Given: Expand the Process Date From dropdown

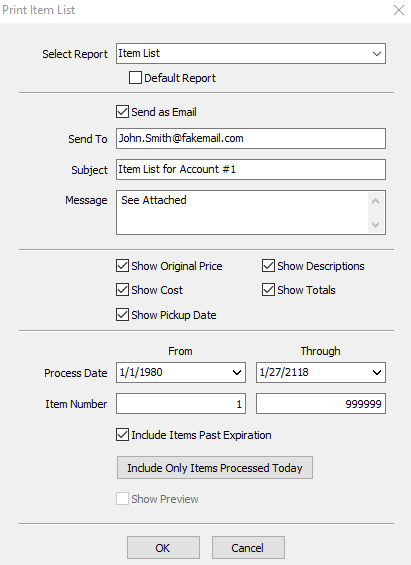Looking at the screenshot, I should pos(237,373).
